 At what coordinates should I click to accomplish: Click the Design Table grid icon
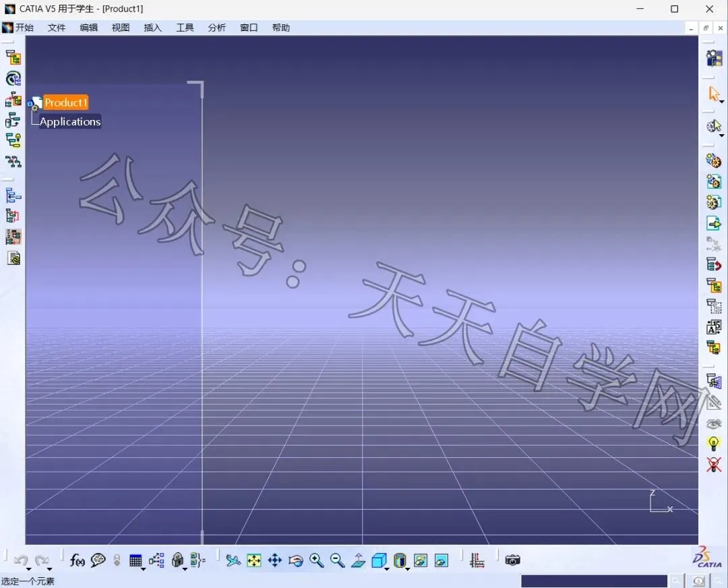[x=135, y=560]
